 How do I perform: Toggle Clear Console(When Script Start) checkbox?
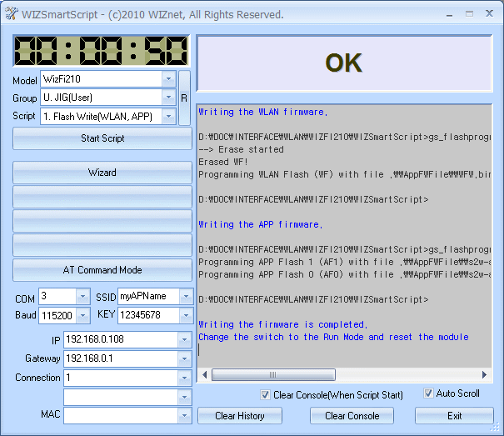tap(265, 395)
